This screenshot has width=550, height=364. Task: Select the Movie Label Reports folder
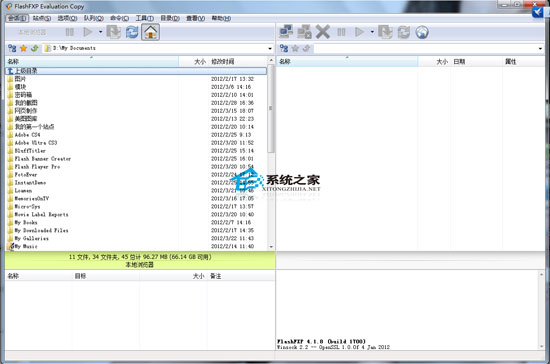pos(136,214)
